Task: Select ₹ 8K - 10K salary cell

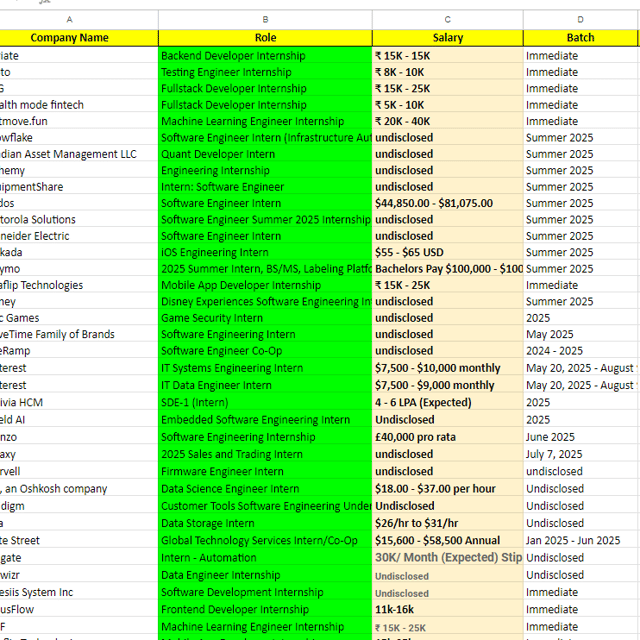Action: pyautogui.click(x=448, y=72)
